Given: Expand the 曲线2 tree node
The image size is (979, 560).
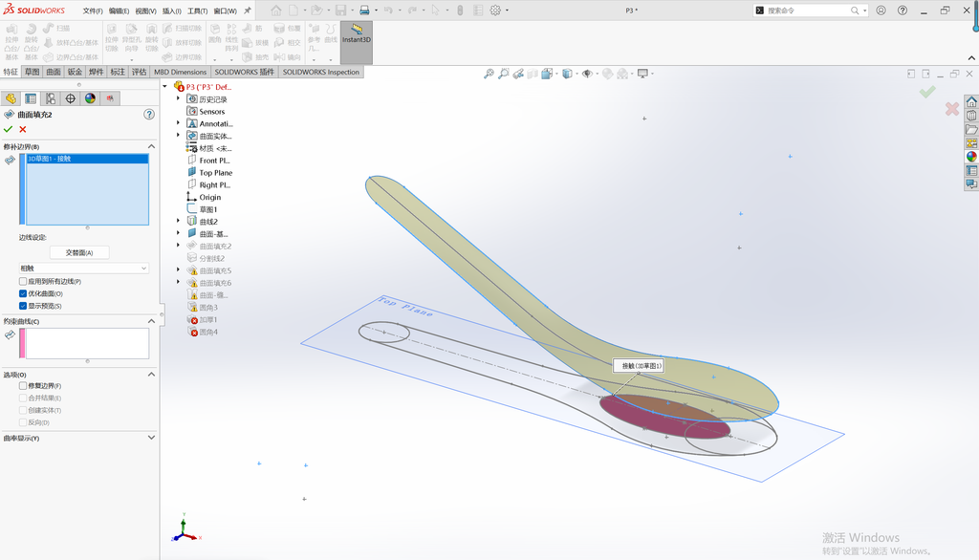Looking at the screenshot, I should pos(178,221).
